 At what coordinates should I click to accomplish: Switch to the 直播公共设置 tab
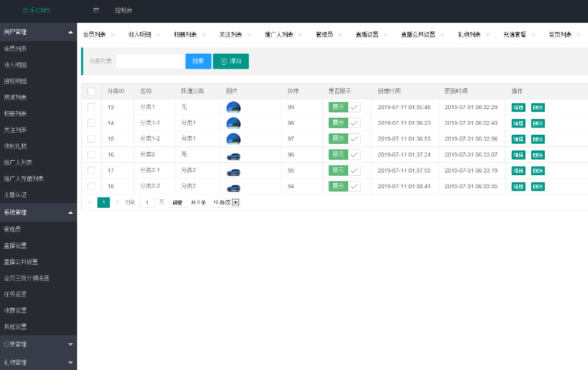418,35
